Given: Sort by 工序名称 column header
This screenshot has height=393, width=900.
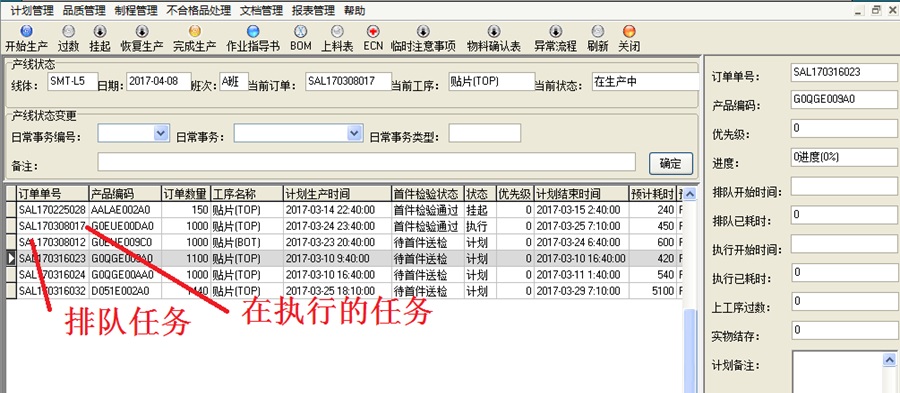Looking at the screenshot, I should point(247,193).
